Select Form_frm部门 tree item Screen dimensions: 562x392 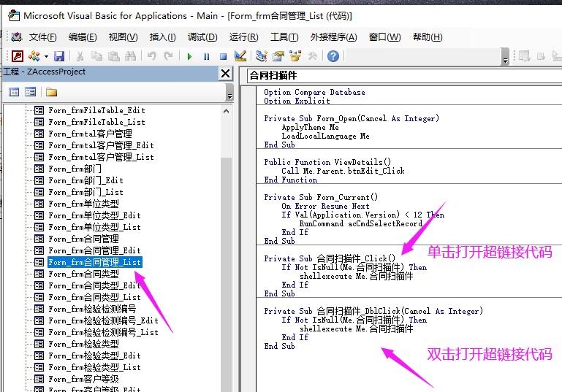[x=75, y=169]
